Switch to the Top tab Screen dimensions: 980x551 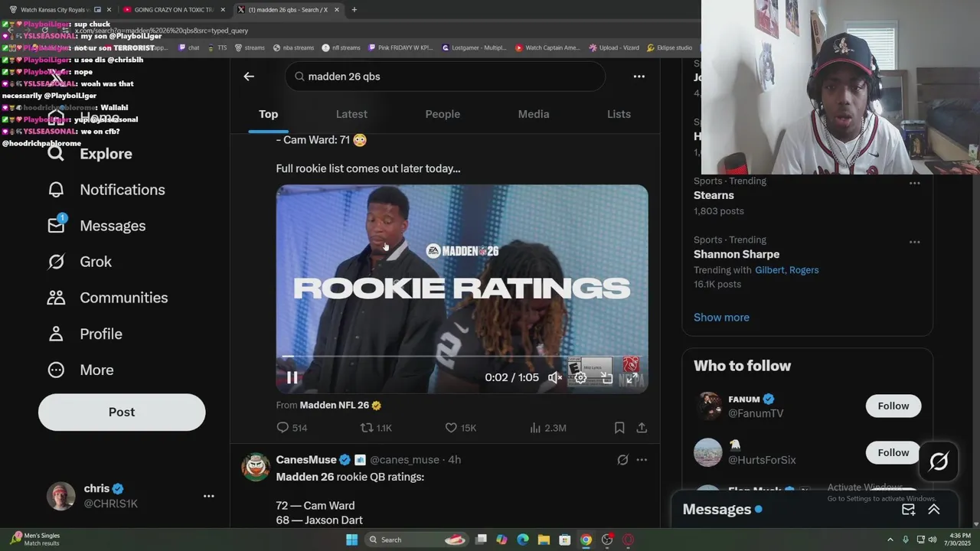[268, 114]
